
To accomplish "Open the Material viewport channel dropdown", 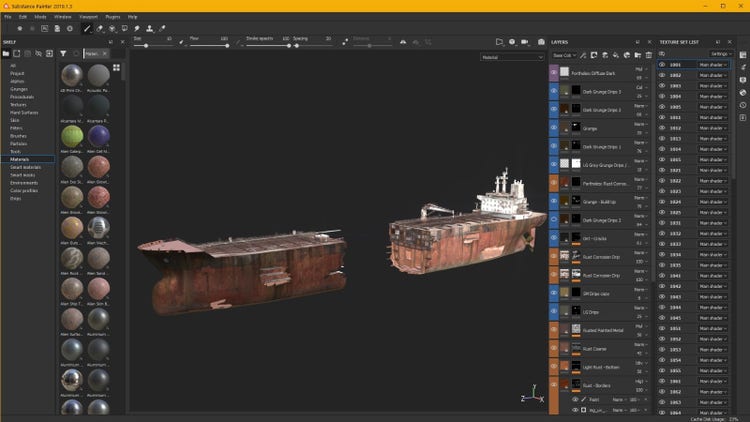I will coord(512,57).
